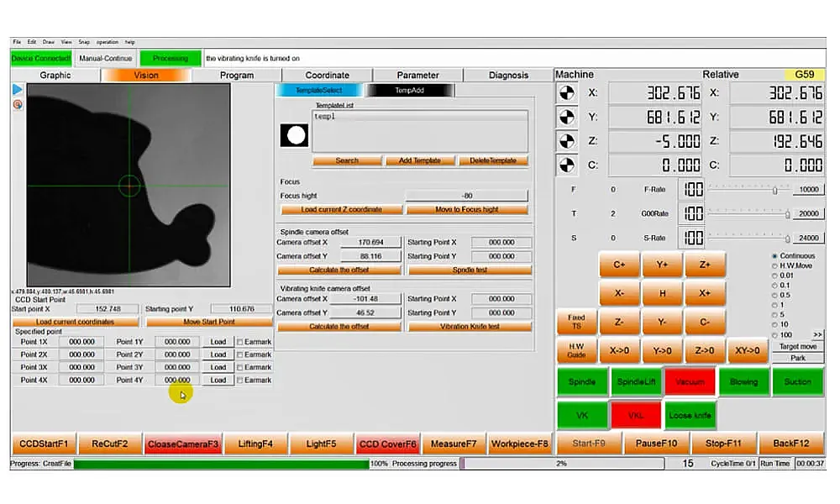The image size is (840, 504).
Task: Open the operation menu
Action: tap(108, 42)
